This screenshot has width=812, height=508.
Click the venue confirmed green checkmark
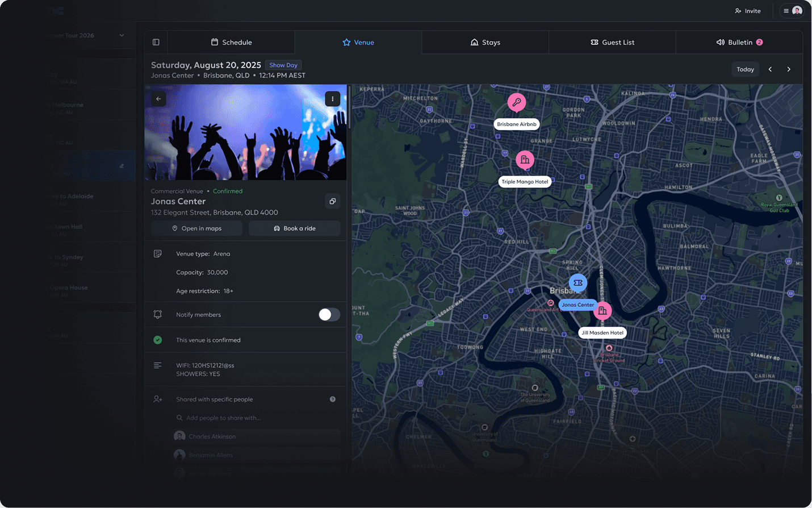(x=157, y=340)
